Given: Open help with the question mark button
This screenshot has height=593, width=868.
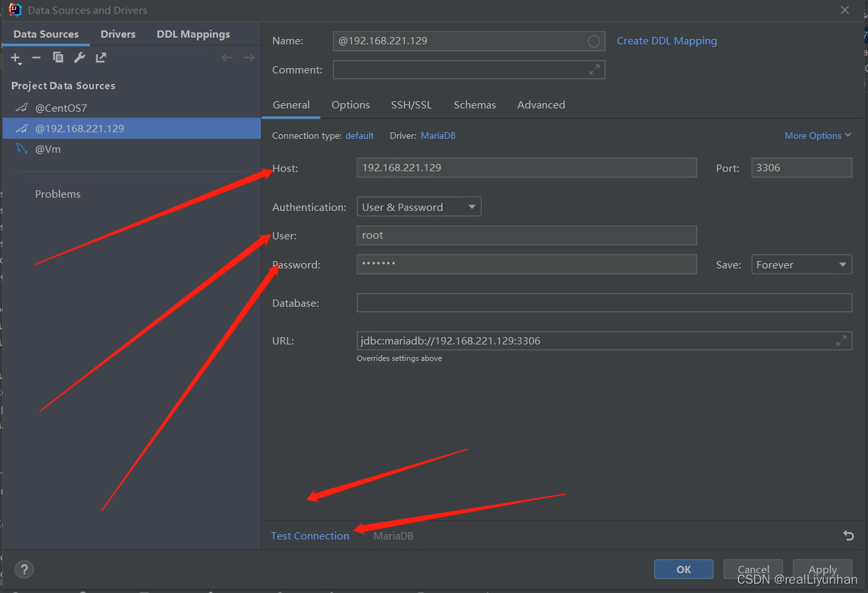Looking at the screenshot, I should [24, 569].
